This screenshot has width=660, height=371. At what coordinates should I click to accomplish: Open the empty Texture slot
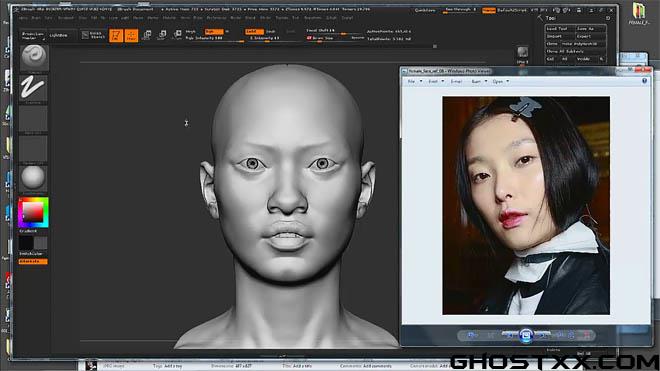click(x=33, y=149)
